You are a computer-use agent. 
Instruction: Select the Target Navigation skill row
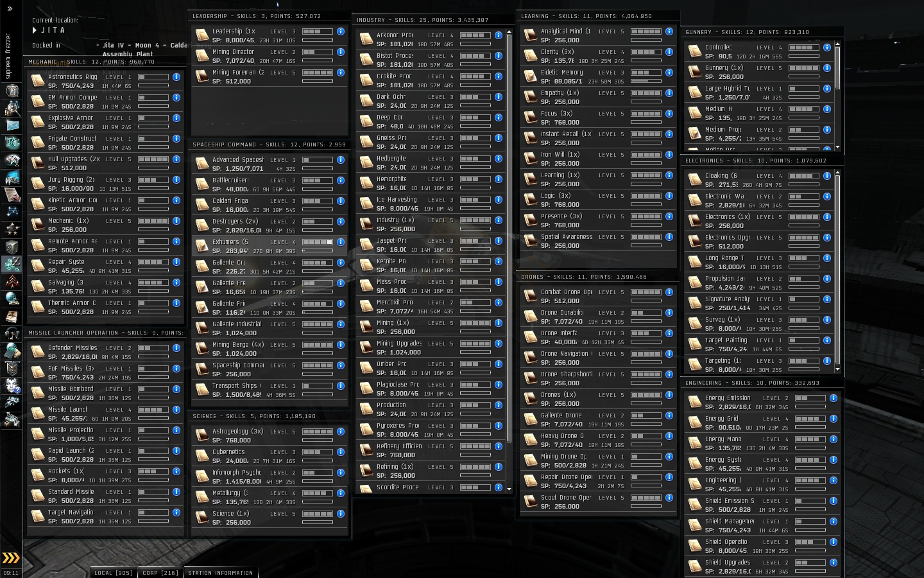click(105, 517)
